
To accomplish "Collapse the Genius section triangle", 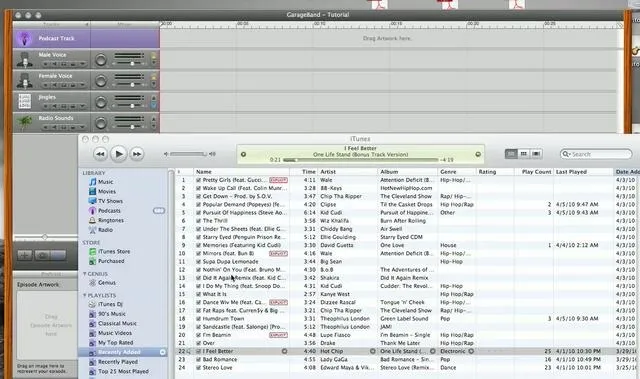I will (x=84, y=274).
